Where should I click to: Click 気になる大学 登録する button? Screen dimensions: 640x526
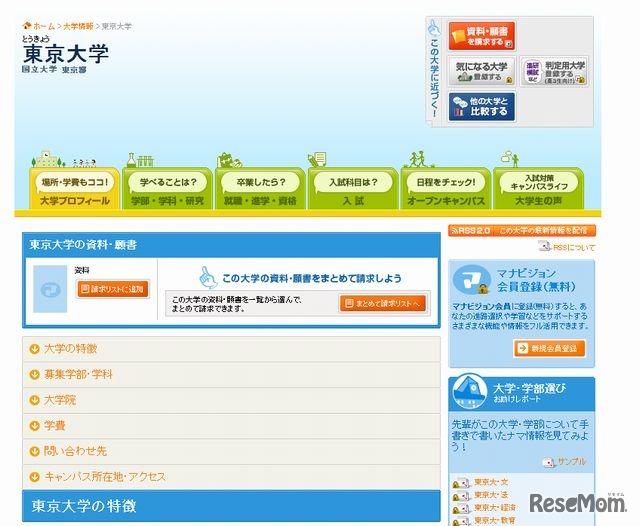[x=482, y=71]
